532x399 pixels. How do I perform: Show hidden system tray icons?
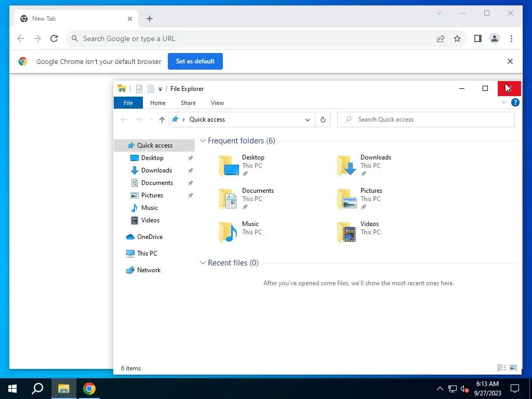point(440,389)
